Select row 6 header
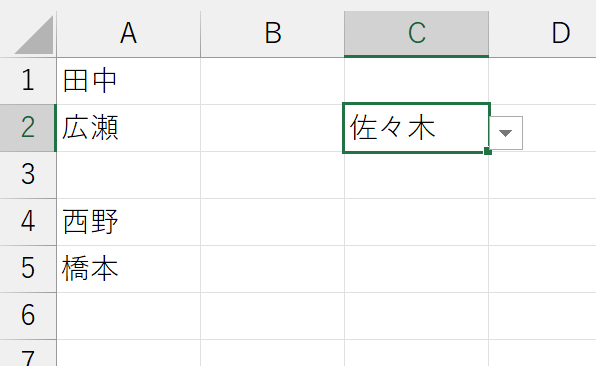 pyautogui.click(x=28, y=316)
